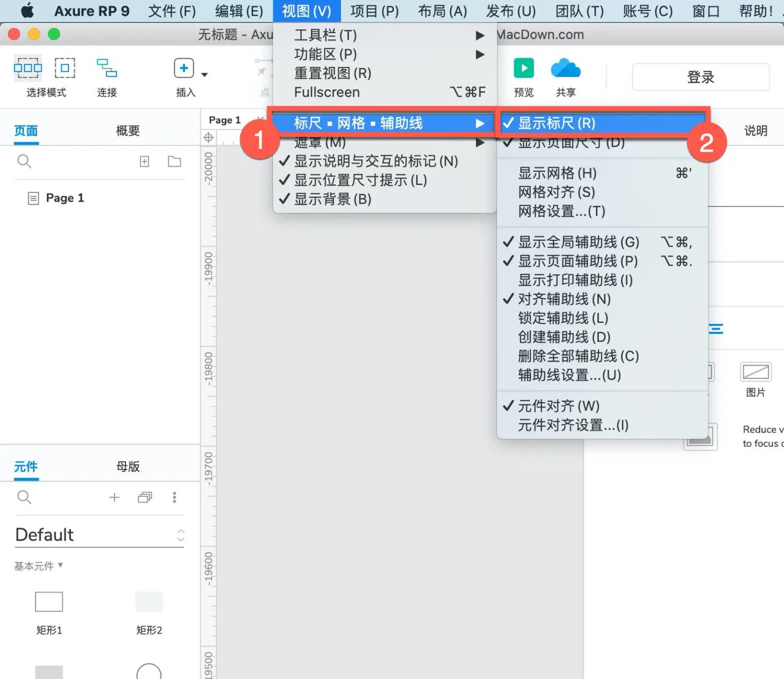Click the 插入 insert tool icon
The width and height of the screenshot is (784, 679).
pyautogui.click(x=183, y=68)
